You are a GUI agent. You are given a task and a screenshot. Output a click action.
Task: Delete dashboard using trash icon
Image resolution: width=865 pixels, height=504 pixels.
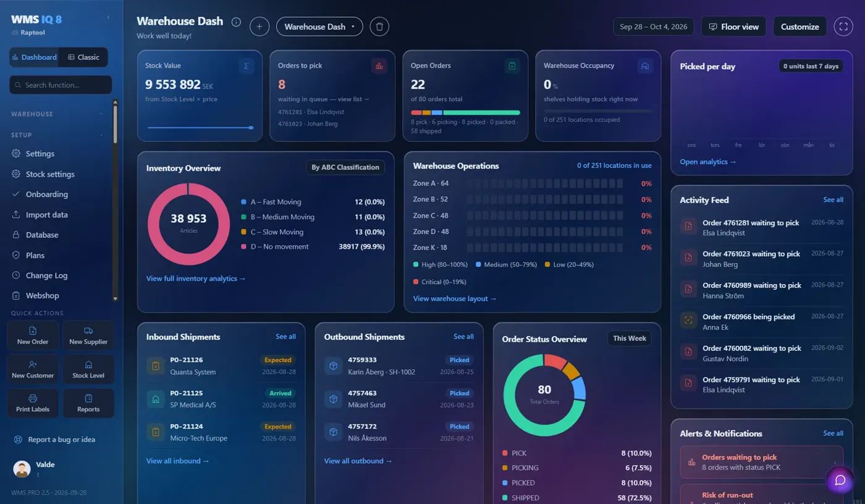click(x=379, y=27)
